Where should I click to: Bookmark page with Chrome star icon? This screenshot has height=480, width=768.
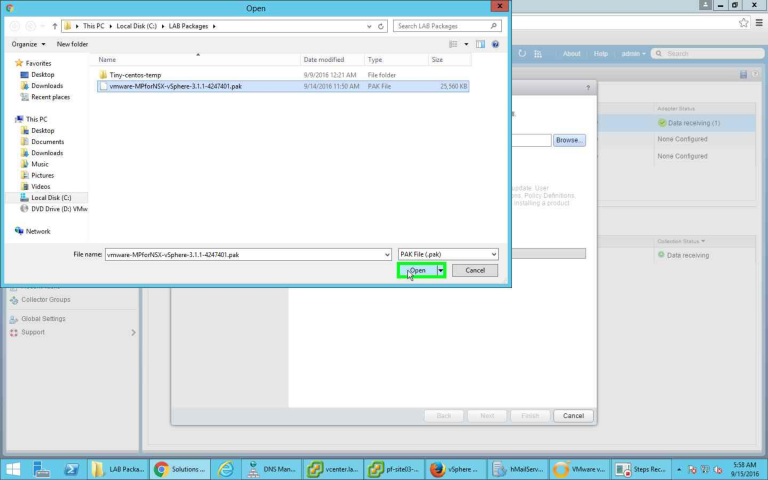pos(744,23)
